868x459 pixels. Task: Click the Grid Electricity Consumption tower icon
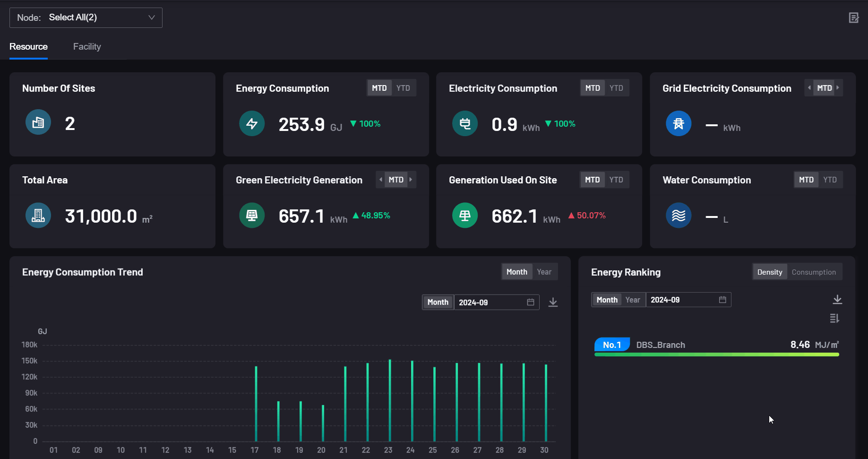[679, 124]
